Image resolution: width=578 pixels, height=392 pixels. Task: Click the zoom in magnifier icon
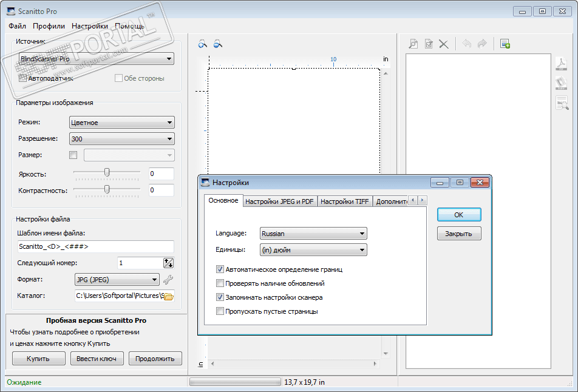(x=203, y=44)
